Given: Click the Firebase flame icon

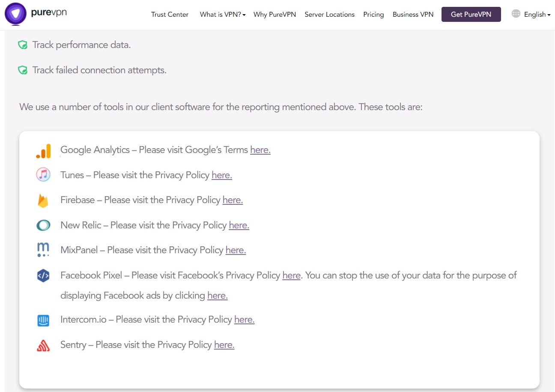Looking at the screenshot, I should [x=43, y=200].
